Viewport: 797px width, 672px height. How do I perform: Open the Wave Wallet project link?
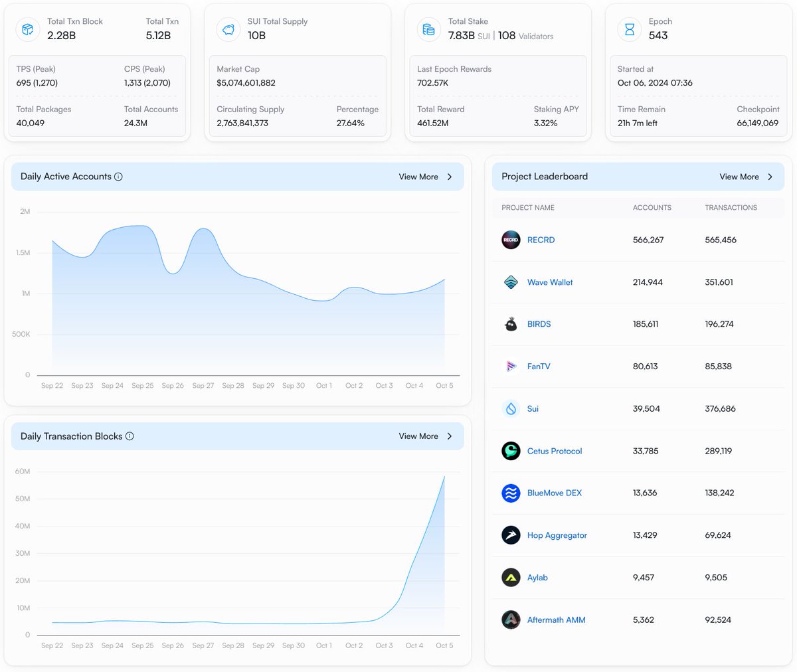(x=550, y=282)
